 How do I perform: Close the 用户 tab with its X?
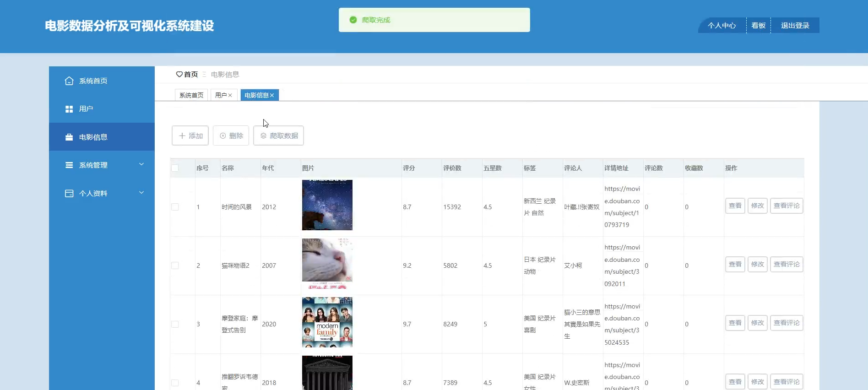pos(230,95)
